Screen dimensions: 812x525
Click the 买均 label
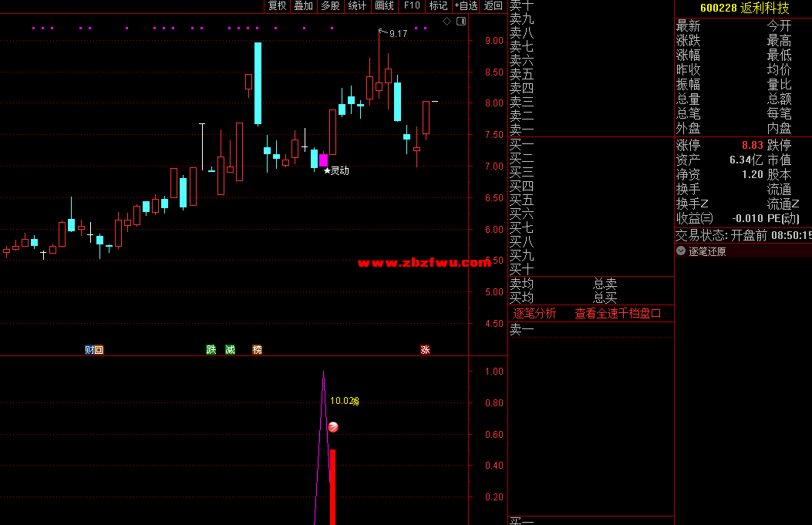tap(521, 298)
